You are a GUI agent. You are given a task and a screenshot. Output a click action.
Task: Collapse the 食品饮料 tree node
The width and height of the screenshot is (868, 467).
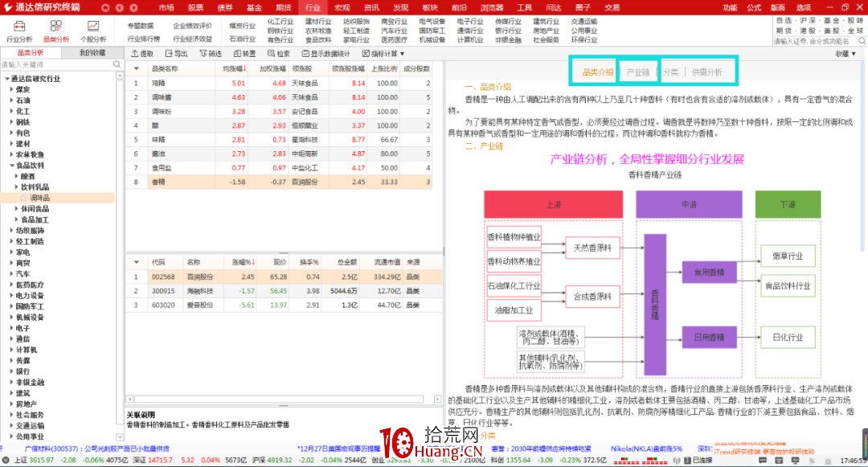click(x=11, y=166)
